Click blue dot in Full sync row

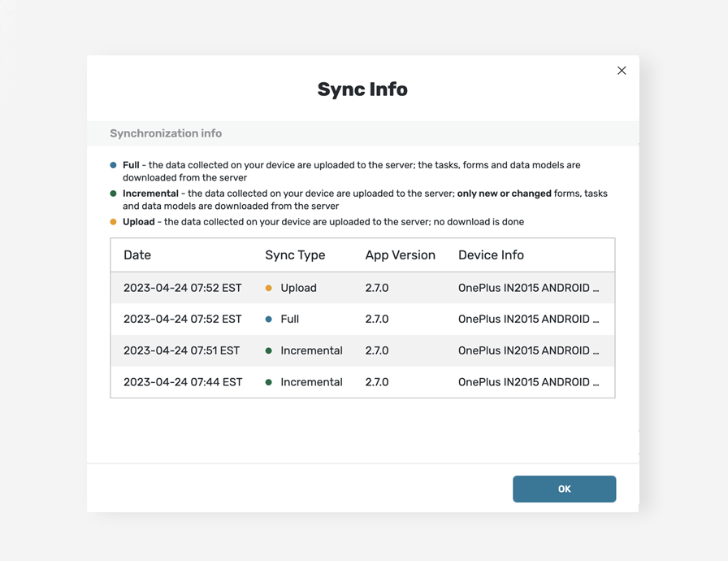coord(268,319)
